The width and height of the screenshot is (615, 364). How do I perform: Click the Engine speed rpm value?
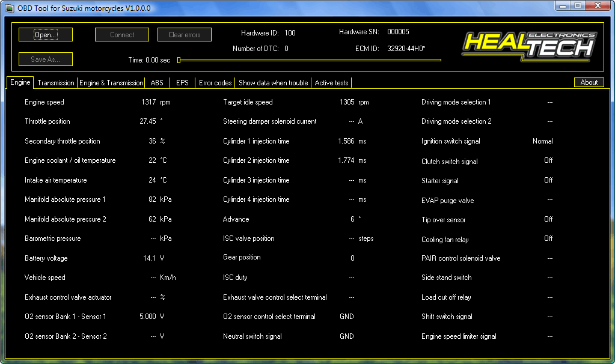148,102
